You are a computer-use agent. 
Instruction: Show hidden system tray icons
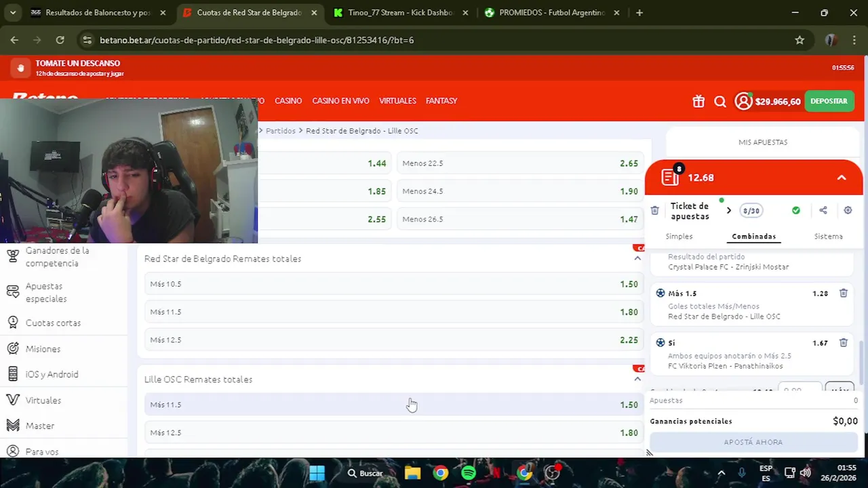pos(721,473)
